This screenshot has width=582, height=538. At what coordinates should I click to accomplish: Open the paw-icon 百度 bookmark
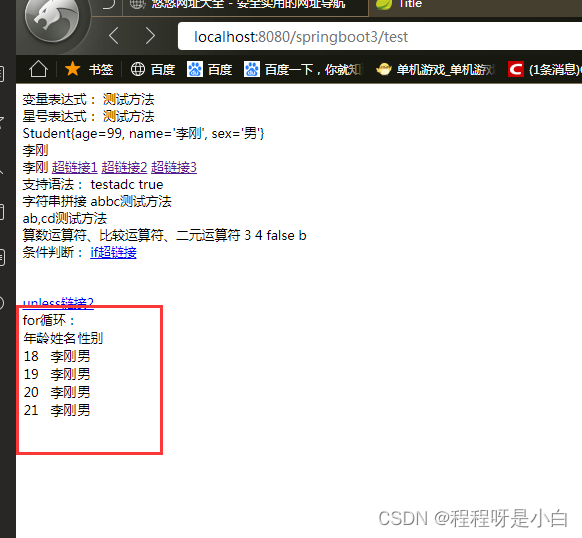[210, 69]
